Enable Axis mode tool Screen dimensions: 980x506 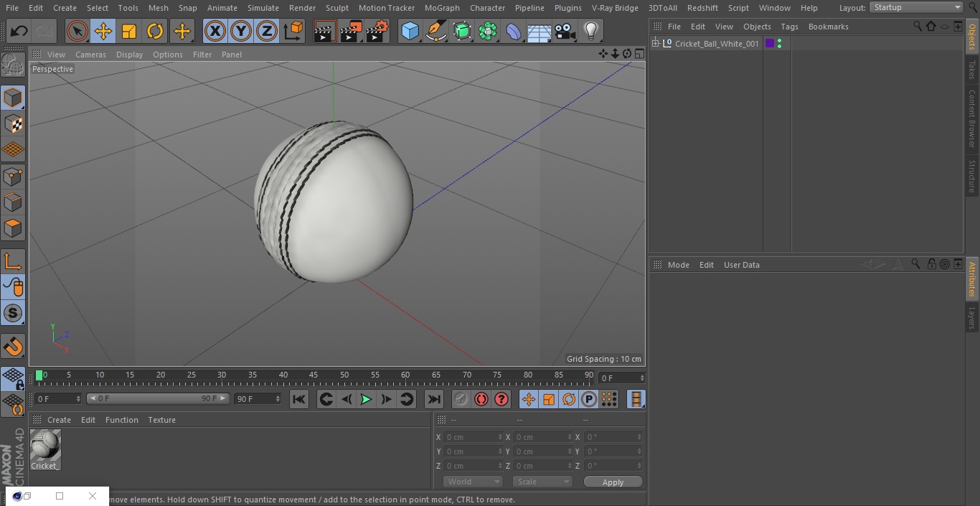click(x=13, y=261)
